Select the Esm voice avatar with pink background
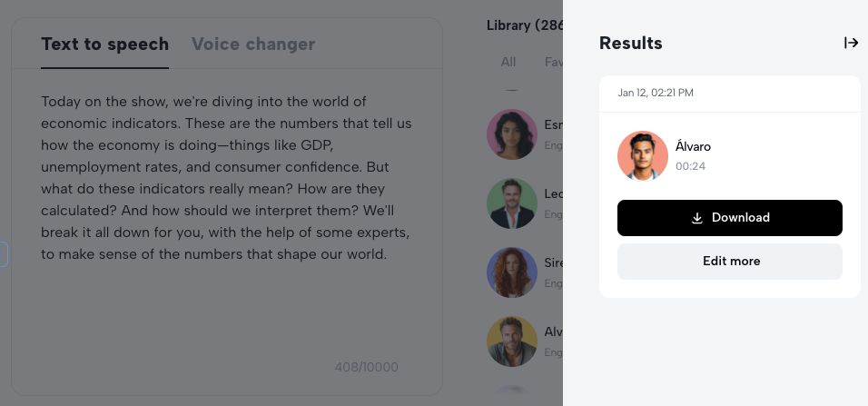This screenshot has height=406, width=868. (x=512, y=134)
